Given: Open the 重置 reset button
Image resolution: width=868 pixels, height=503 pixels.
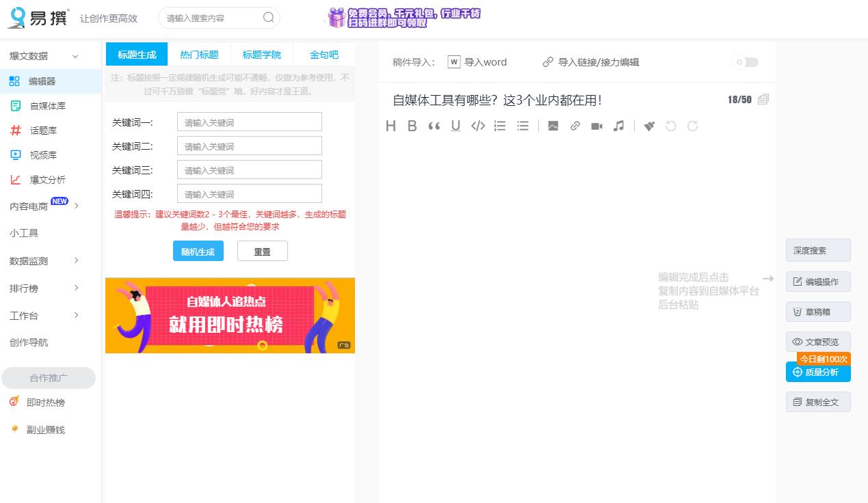Looking at the screenshot, I should [262, 251].
